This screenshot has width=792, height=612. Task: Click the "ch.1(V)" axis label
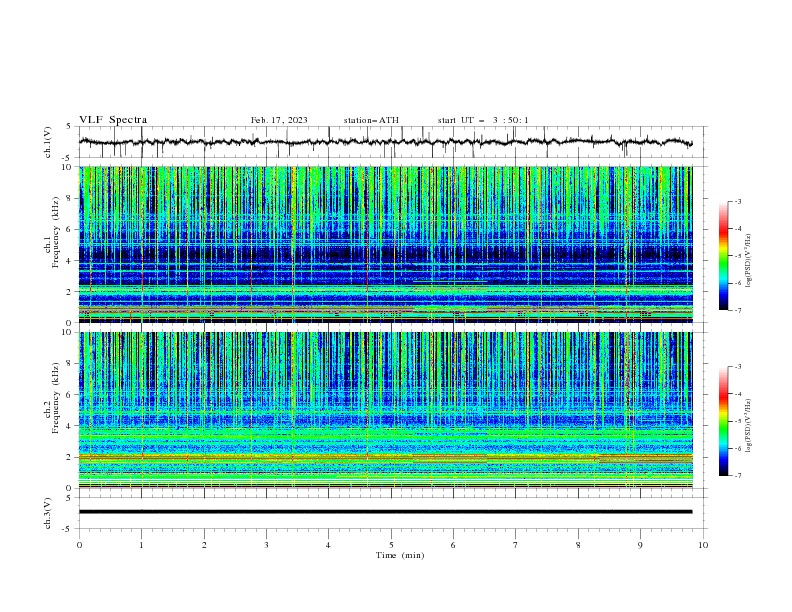click(48, 142)
